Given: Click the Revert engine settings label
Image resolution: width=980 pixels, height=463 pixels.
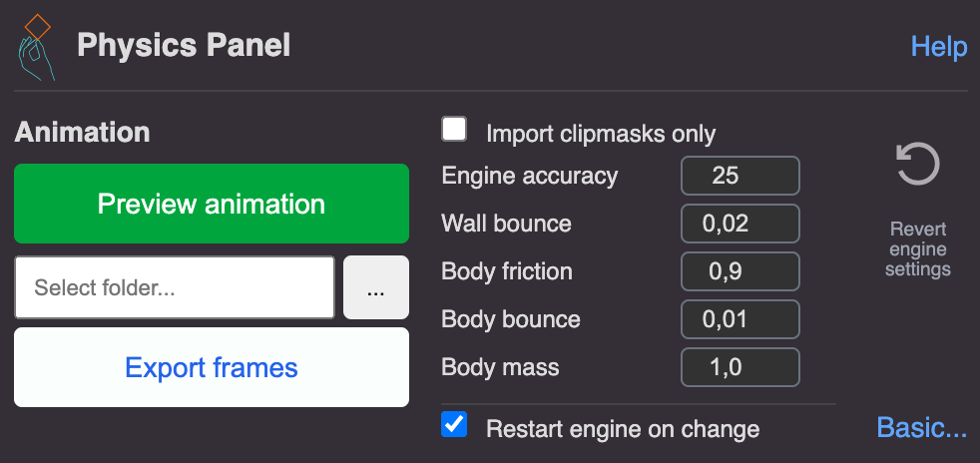Looking at the screenshot, I should pos(917,248).
